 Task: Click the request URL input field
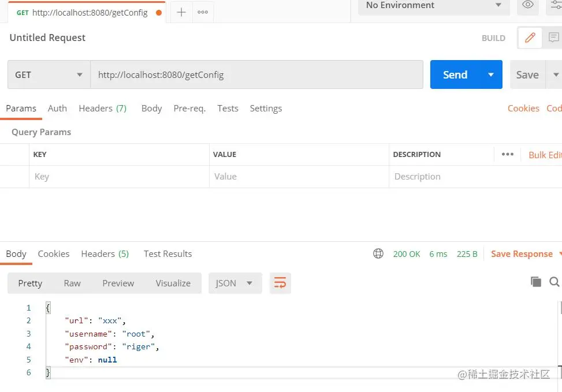click(256, 74)
